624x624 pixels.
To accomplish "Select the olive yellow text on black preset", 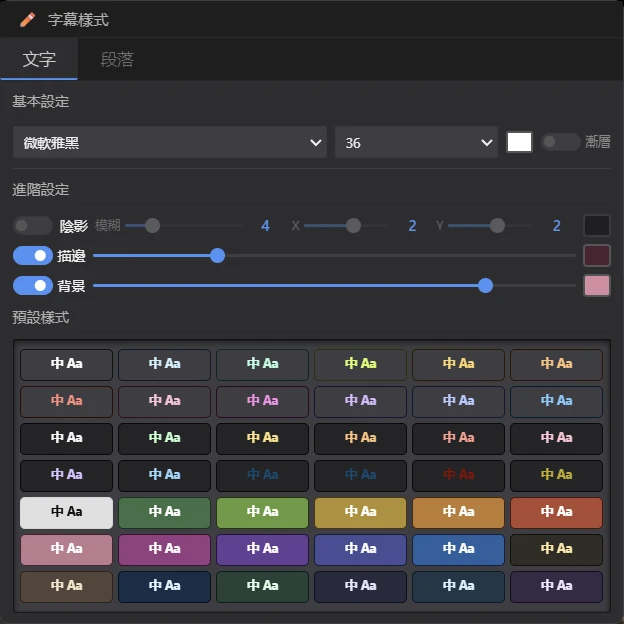I will click(556, 475).
